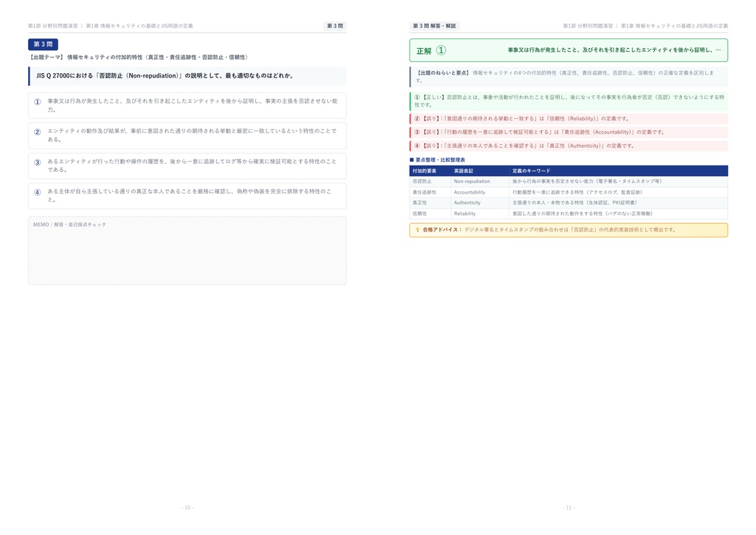Choose answer option ③ starting あるエンティティが行った行動
The height and width of the screenshot is (535, 756).
(187, 166)
